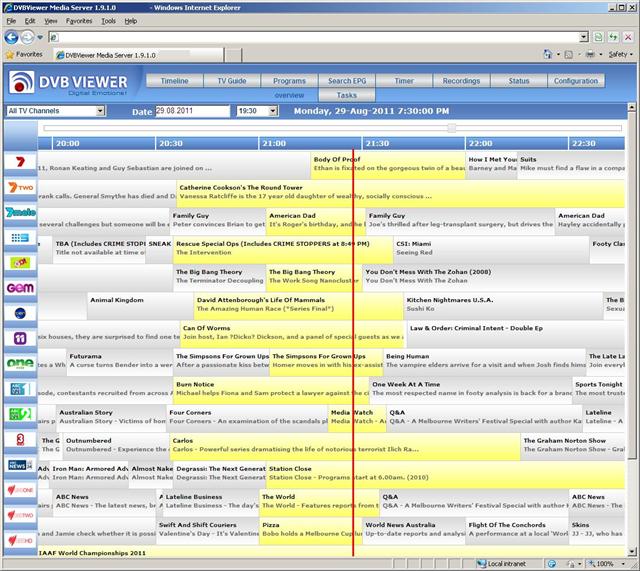Select the Eleven channel purple logo
The image size is (640, 571).
[20, 338]
